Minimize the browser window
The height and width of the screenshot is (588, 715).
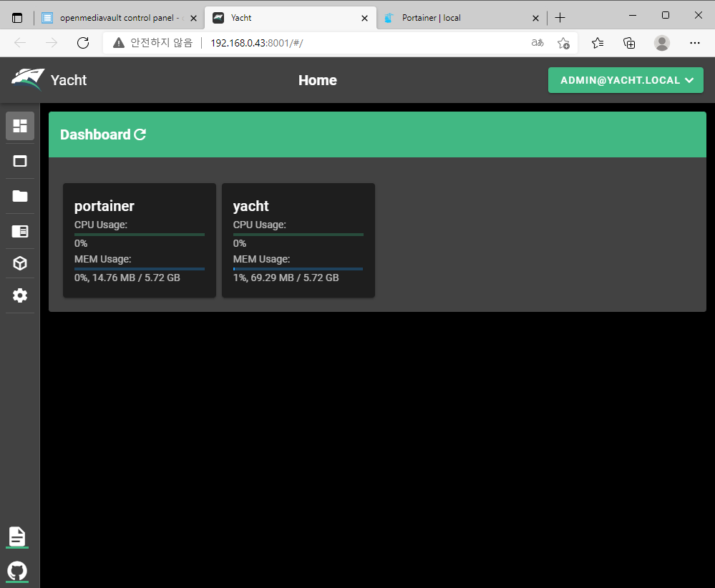pos(633,16)
